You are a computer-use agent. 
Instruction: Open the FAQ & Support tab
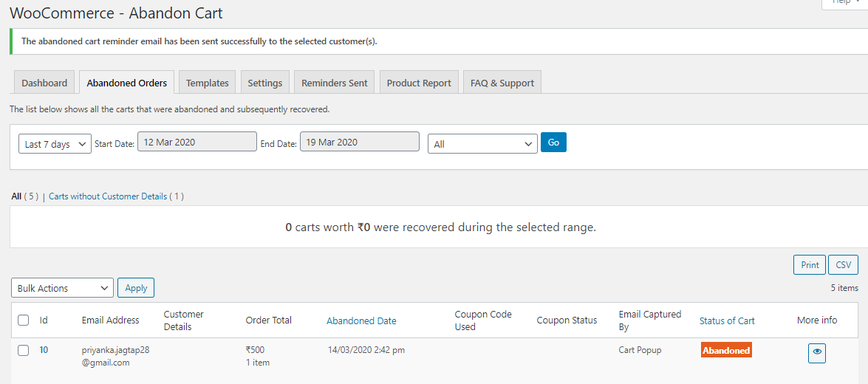click(x=502, y=83)
